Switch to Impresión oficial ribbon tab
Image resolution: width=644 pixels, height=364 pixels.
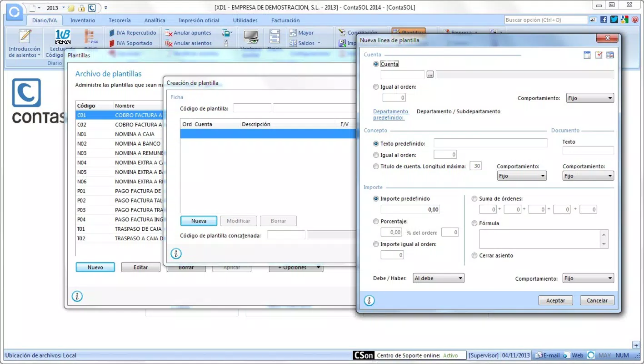pyautogui.click(x=199, y=20)
